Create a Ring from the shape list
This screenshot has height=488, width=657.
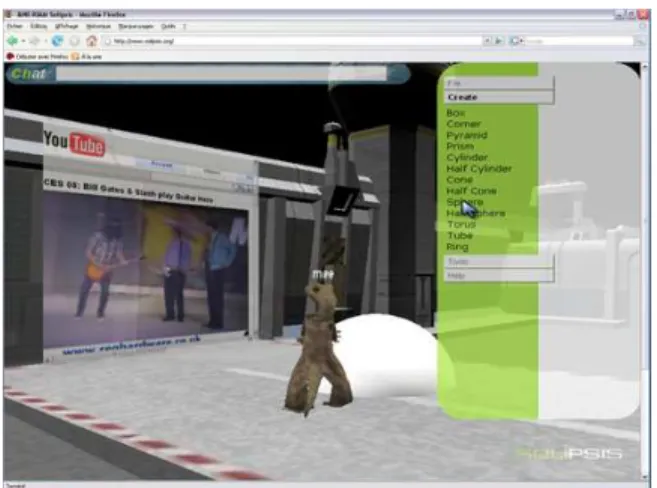[x=457, y=247]
